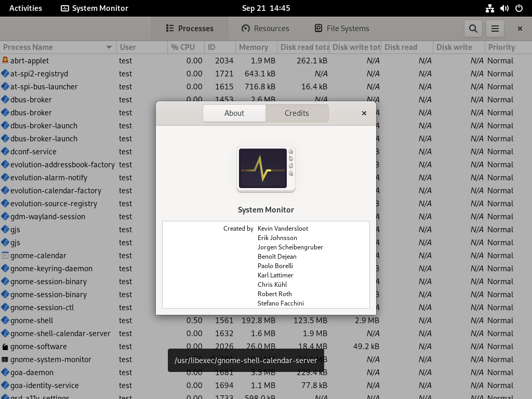
Task: Click the at-spi-bus-launcher process icon
Action: (x=5, y=87)
